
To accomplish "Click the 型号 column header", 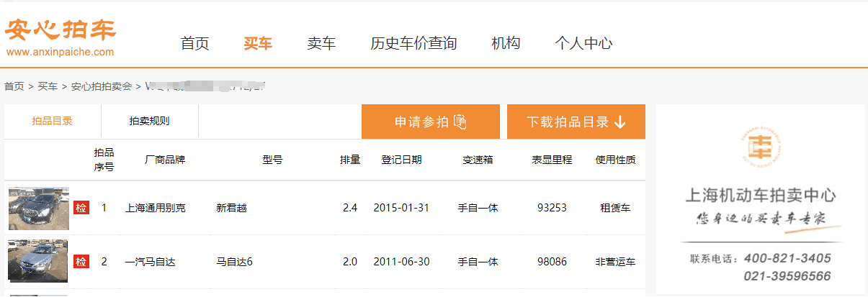I will pos(272,160).
